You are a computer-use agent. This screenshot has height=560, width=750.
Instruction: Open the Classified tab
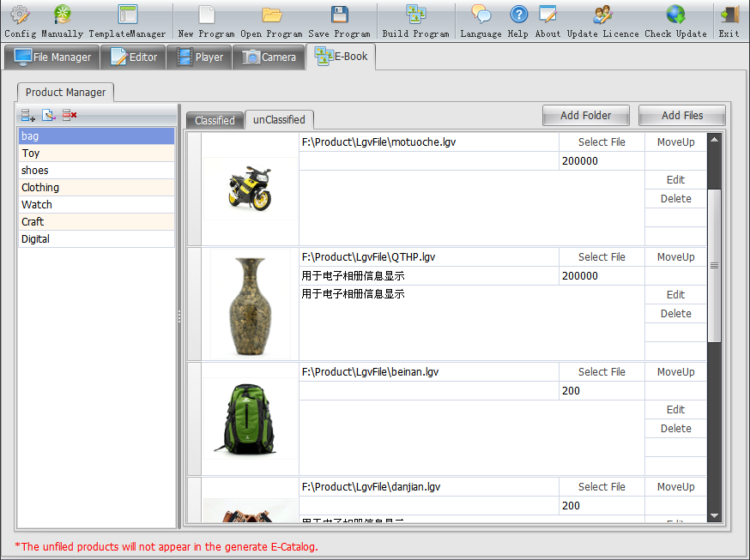(x=215, y=120)
